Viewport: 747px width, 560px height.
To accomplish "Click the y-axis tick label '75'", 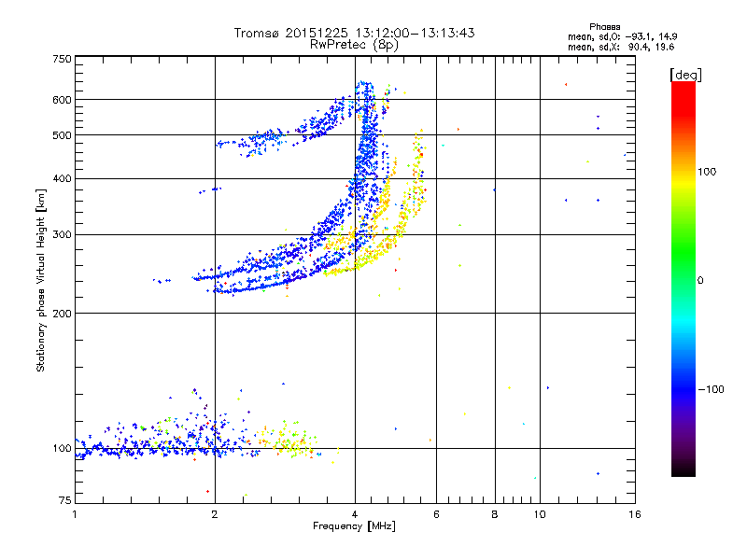I will coord(65,500).
